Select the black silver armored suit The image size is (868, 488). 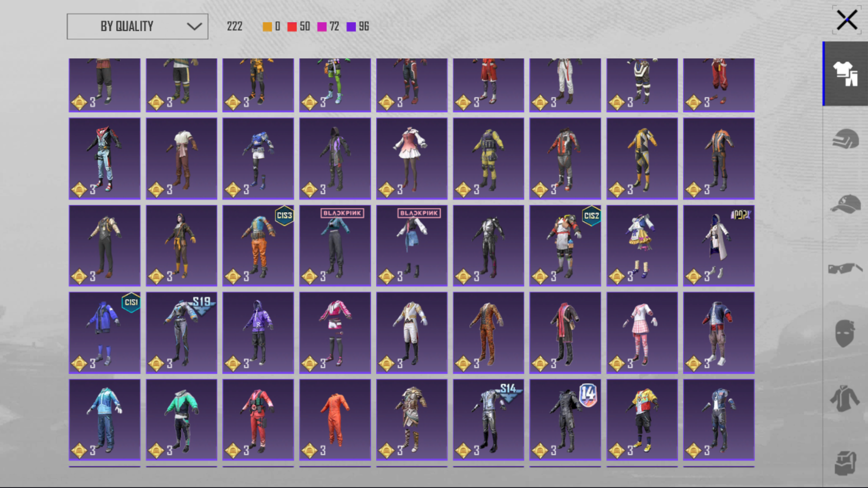click(488, 246)
